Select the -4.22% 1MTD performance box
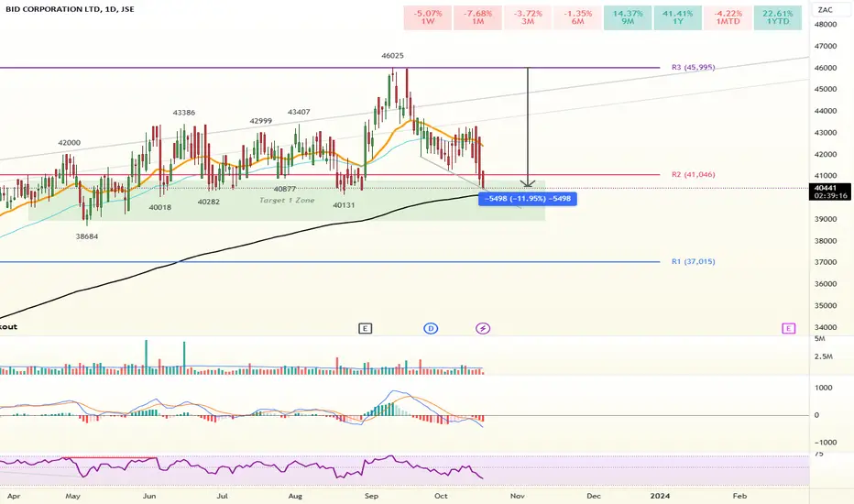This screenshot has height=504, width=854. coord(728,17)
